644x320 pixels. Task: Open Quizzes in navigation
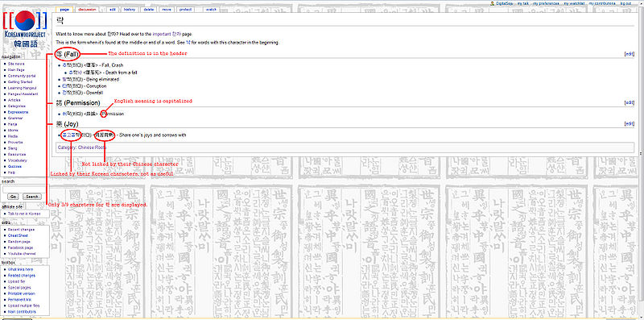point(14,166)
